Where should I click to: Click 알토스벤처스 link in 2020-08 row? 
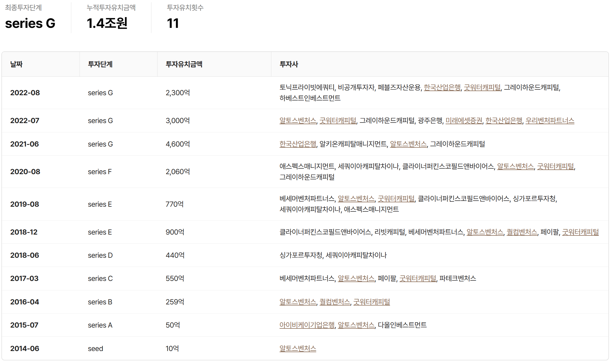click(x=515, y=166)
